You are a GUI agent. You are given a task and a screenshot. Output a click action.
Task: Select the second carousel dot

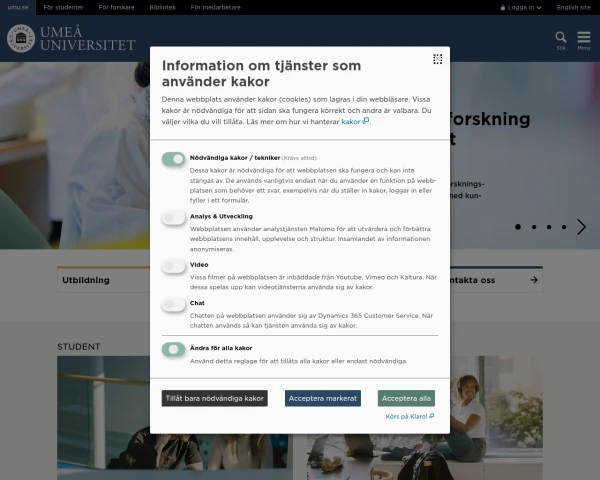pyautogui.click(x=534, y=227)
